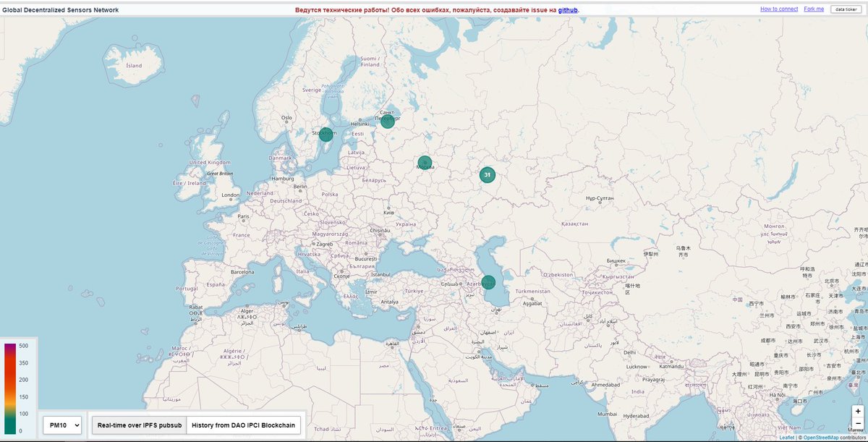
Task: Click the Ísland country label
Action: coord(135,65)
